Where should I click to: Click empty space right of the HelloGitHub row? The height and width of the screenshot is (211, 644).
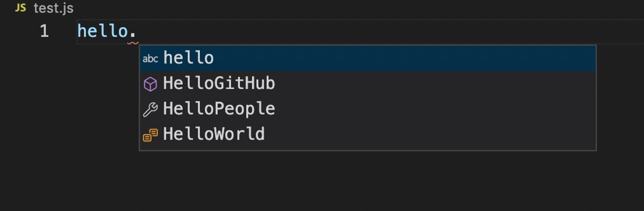(435, 83)
